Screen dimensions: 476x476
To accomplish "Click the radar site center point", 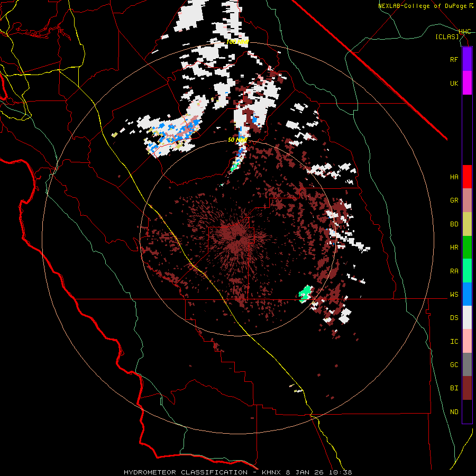I will 239,238.
